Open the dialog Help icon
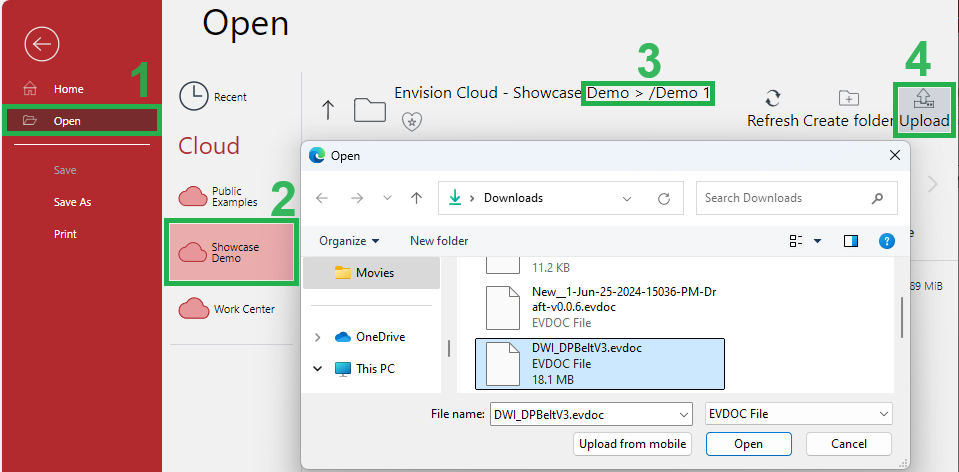Image resolution: width=959 pixels, height=472 pixels. tap(887, 241)
